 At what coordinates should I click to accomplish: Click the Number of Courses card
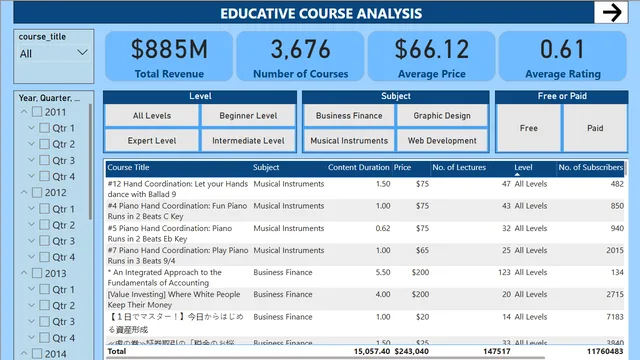300,57
